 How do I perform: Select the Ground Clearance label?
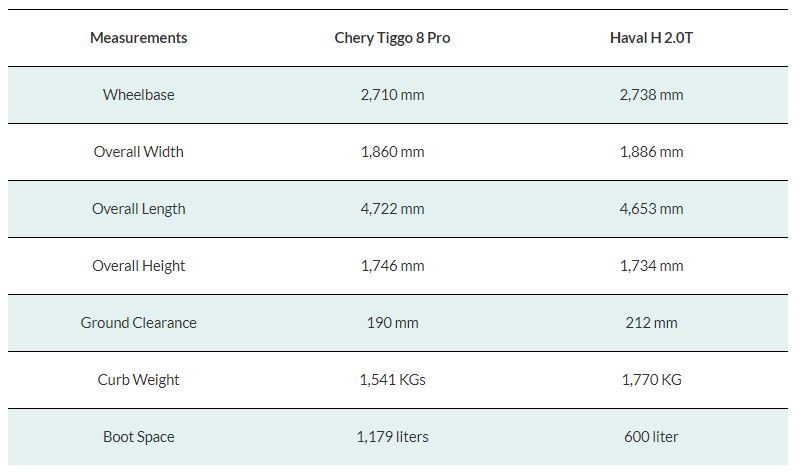(139, 323)
